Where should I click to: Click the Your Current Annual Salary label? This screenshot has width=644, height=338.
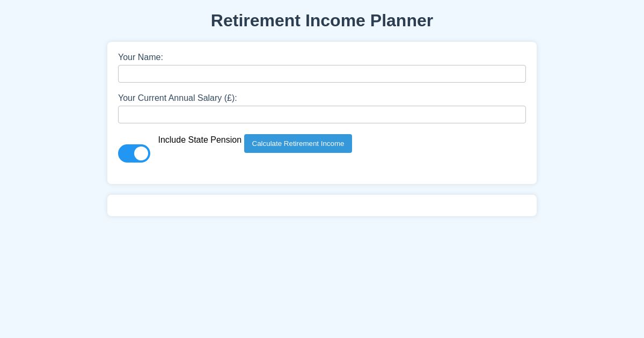pos(178,98)
